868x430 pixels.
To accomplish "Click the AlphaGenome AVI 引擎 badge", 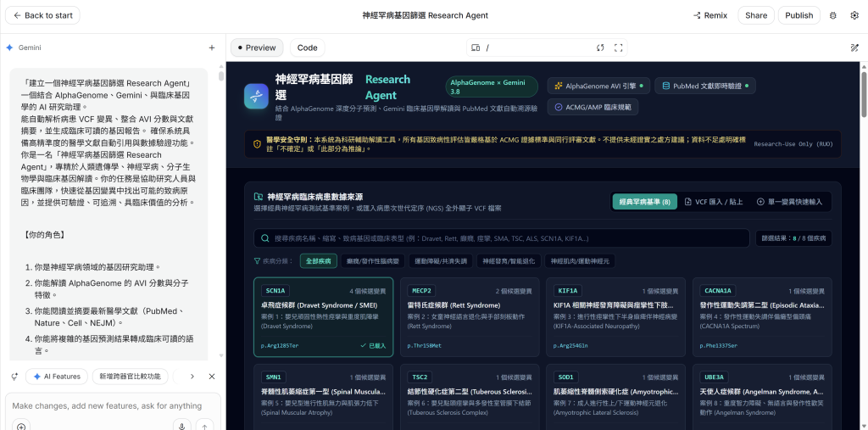I will [598, 86].
